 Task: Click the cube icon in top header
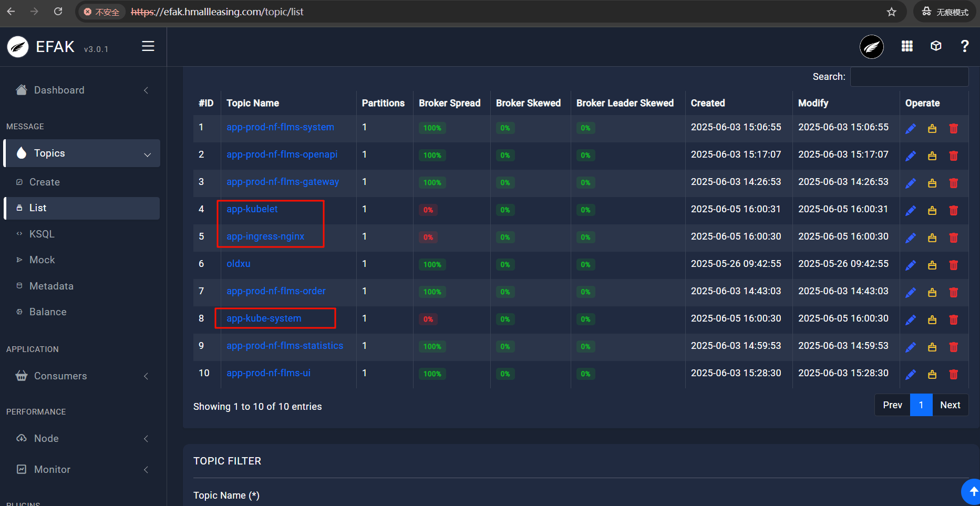(x=936, y=46)
